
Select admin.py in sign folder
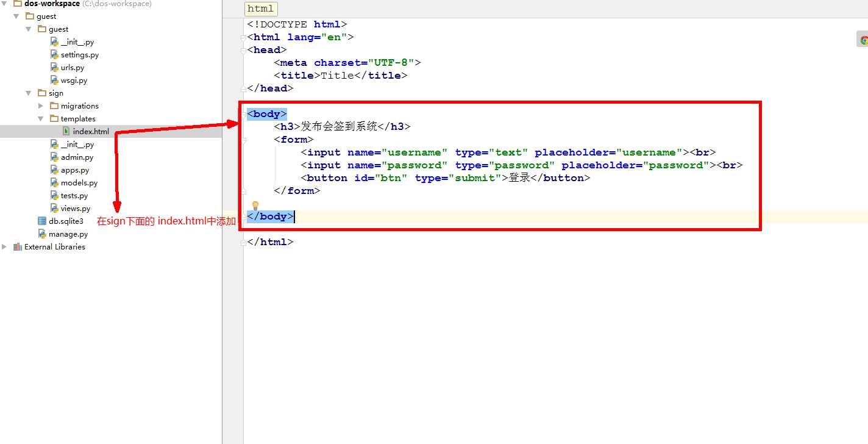pyautogui.click(x=77, y=157)
